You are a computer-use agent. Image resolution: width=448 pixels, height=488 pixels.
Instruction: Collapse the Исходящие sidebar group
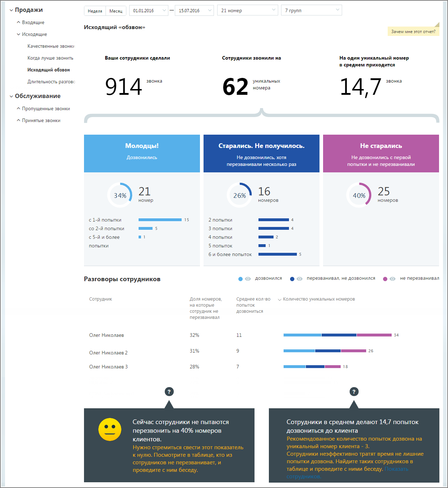click(x=32, y=34)
